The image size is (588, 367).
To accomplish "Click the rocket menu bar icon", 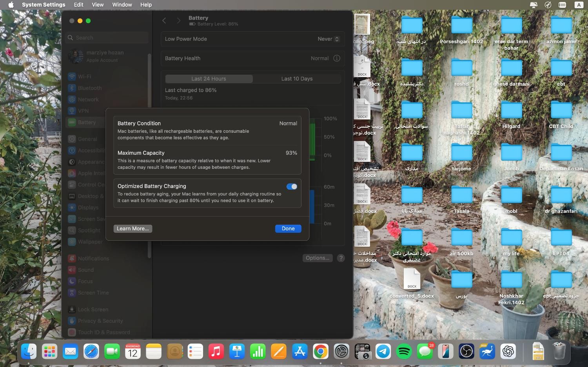I will 548,5.
